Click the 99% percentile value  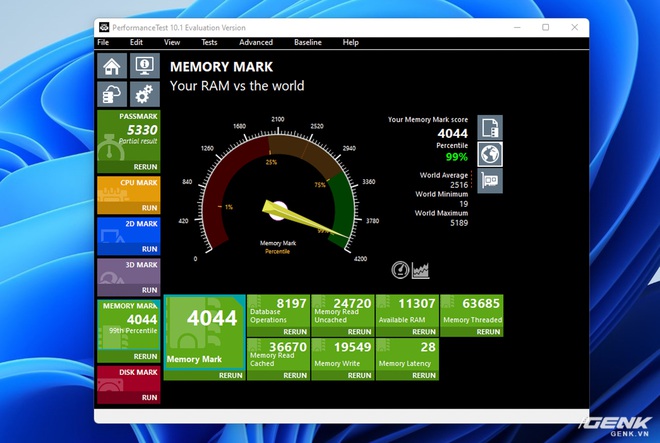coord(457,157)
